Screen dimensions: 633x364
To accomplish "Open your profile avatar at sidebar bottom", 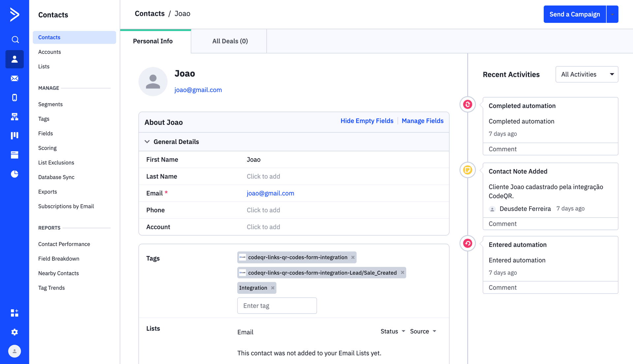I will tap(14, 351).
